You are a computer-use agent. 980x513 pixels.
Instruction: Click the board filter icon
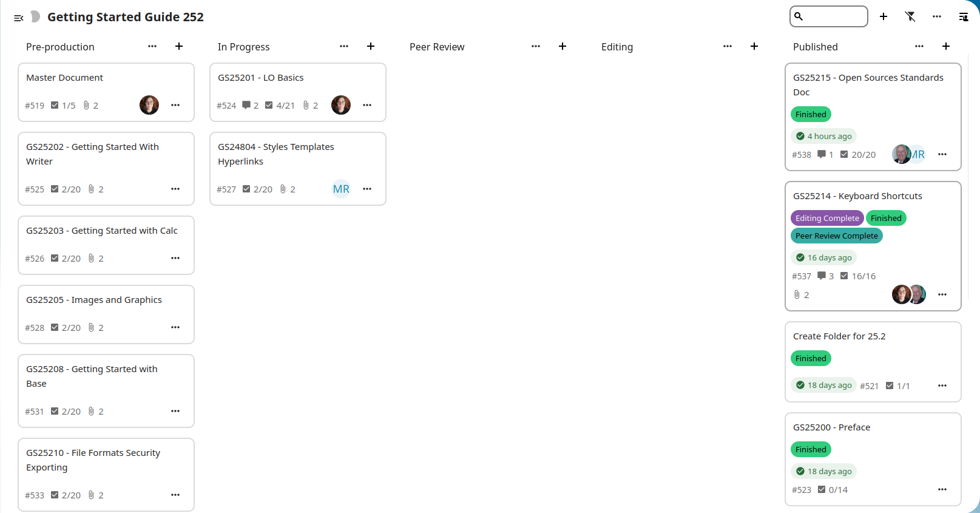click(910, 16)
